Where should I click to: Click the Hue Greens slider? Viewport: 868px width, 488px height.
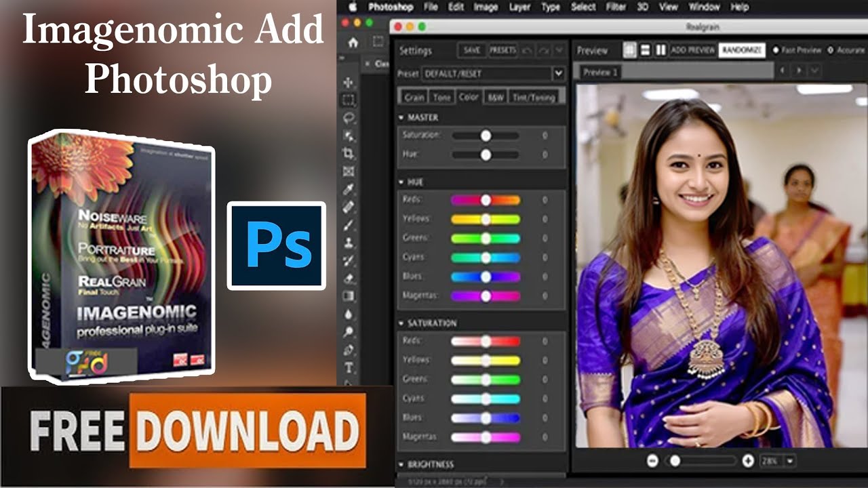(486, 239)
